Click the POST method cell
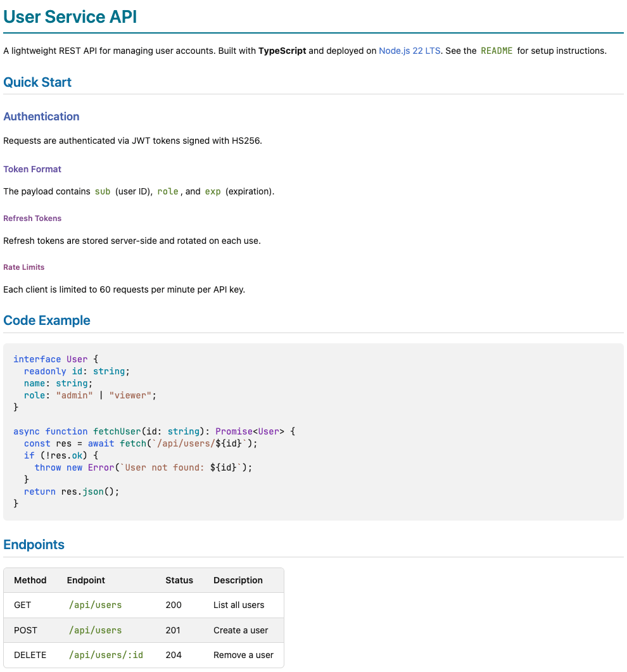The width and height of the screenshot is (627, 672). (25, 630)
